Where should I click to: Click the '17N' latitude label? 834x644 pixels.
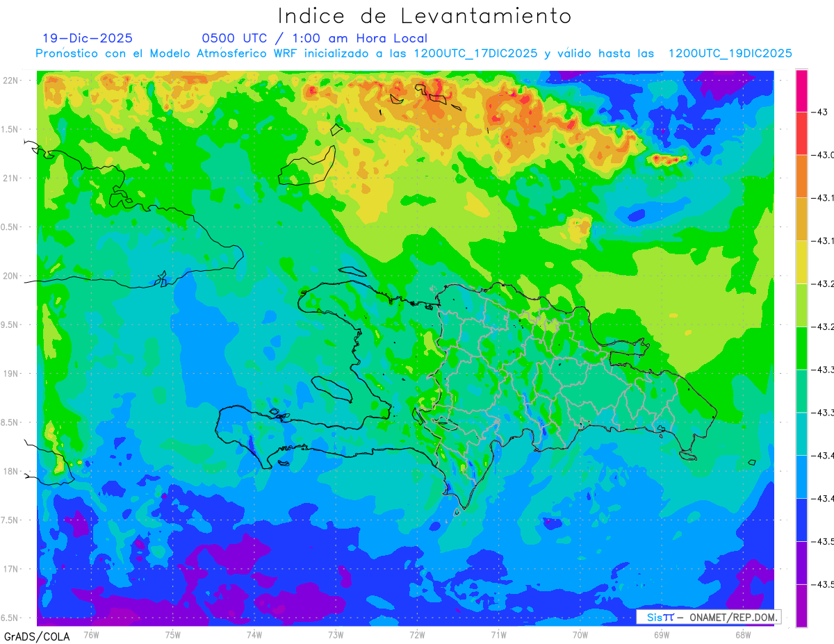(x=11, y=569)
